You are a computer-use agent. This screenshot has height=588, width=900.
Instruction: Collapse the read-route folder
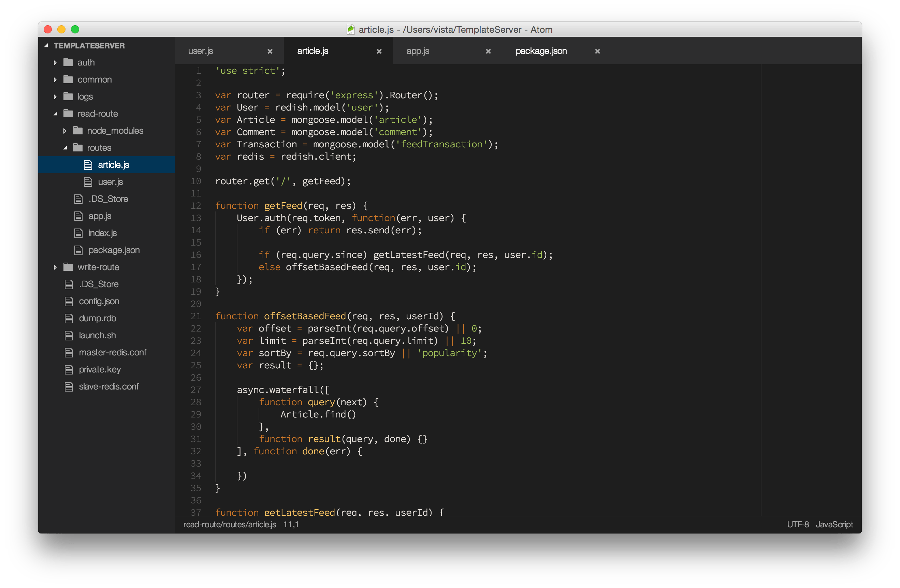[x=55, y=114]
